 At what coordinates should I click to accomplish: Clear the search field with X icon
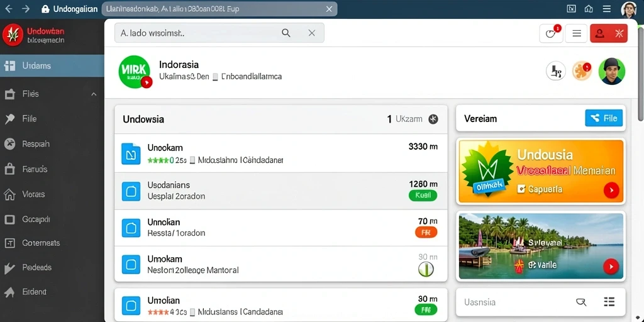[x=312, y=33]
